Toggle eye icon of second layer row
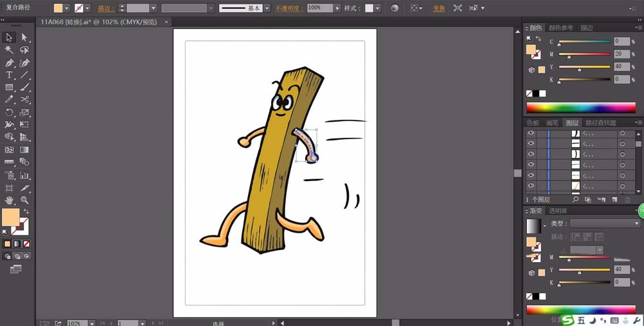The width and height of the screenshot is (644, 326). 531,143
